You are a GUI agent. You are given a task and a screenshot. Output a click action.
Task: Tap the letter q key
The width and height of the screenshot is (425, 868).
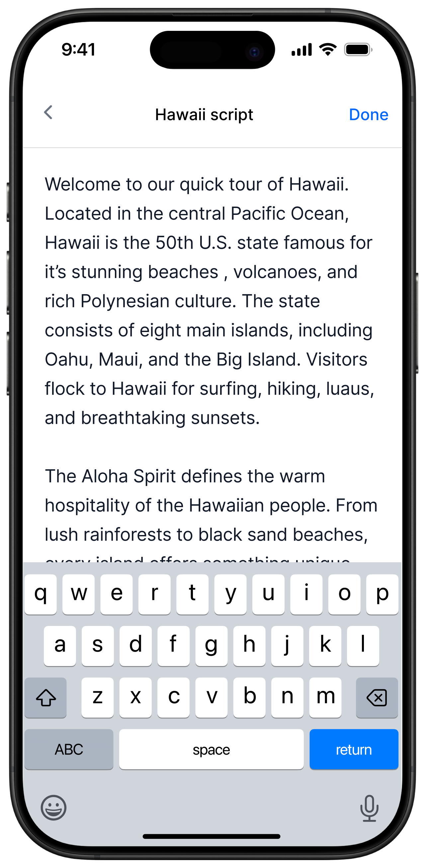[41, 593]
